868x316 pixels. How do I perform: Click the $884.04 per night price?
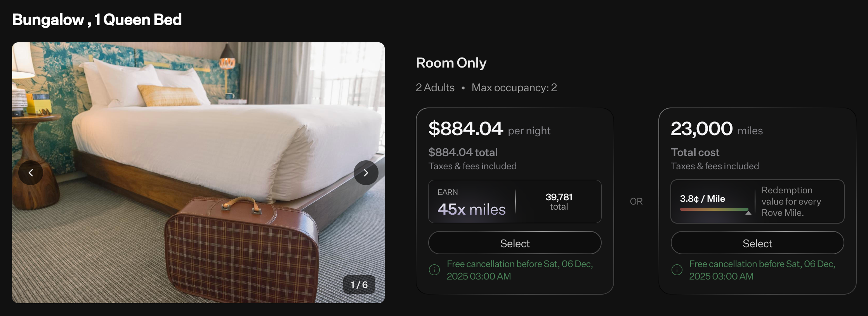point(466,129)
